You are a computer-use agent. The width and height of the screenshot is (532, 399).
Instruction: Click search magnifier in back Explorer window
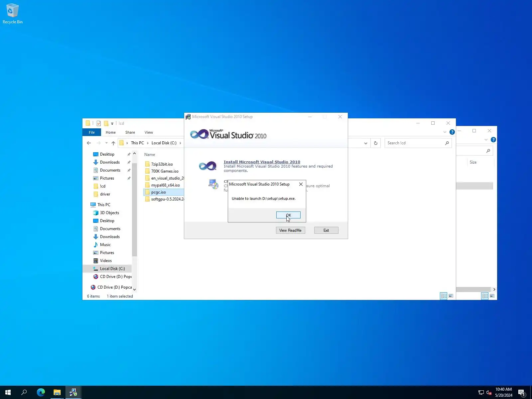click(488, 151)
